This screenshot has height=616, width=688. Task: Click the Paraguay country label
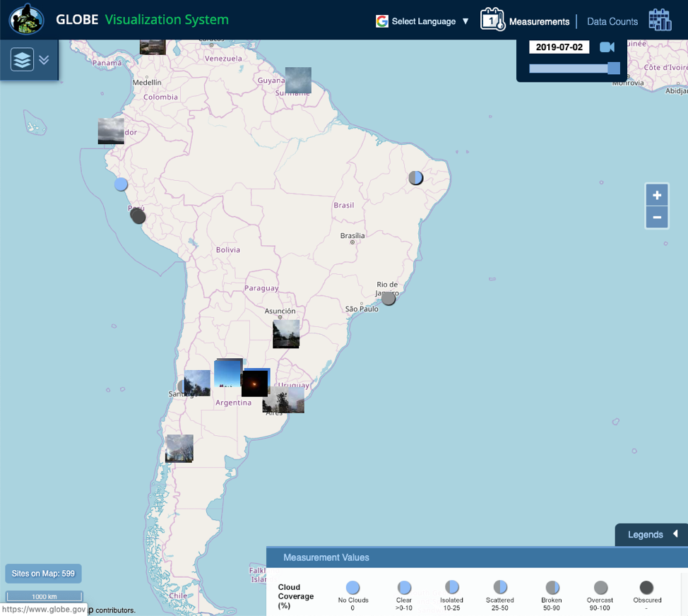[x=261, y=288]
